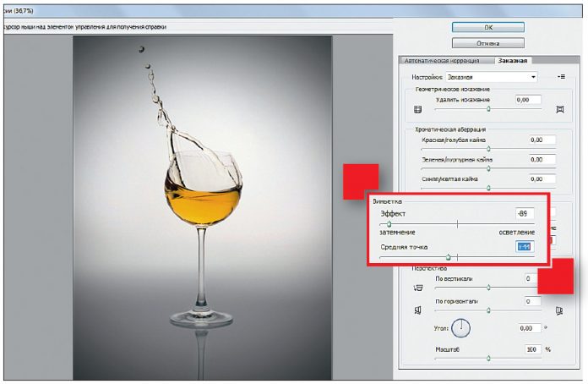
Task: Click the Средняя точка slider handle
Action: pyautogui.click(x=448, y=255)
